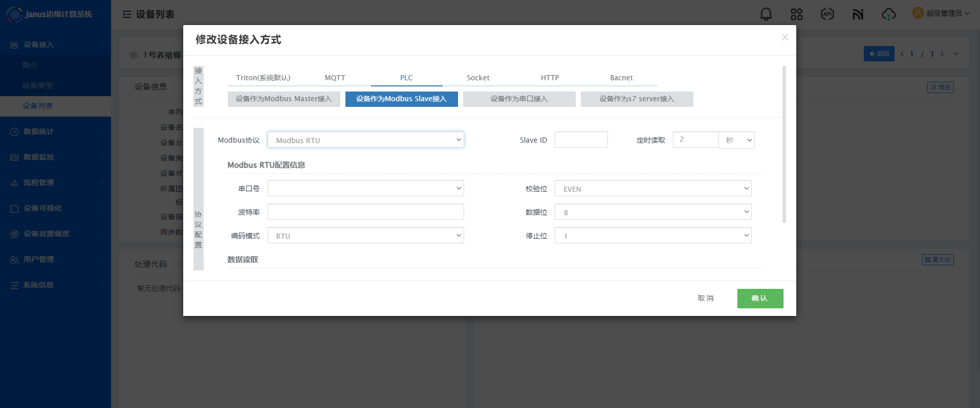Click the green confirm button
The image size is (980, 408).
760,299
